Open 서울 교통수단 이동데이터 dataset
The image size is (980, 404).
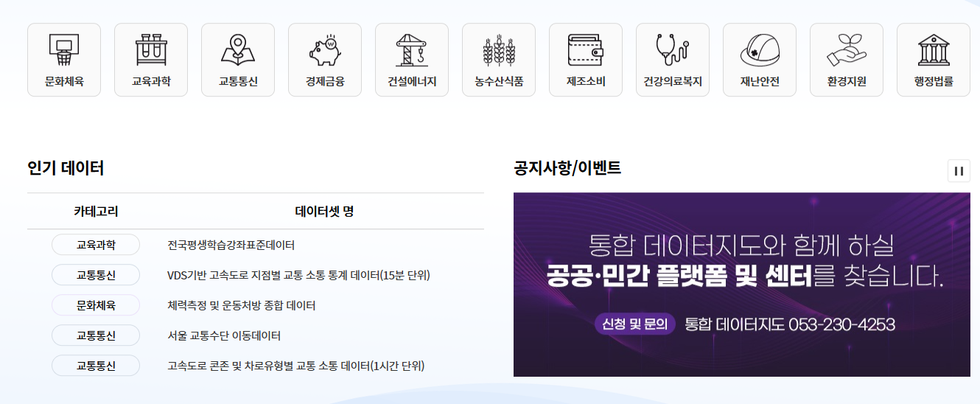(224, 335)
